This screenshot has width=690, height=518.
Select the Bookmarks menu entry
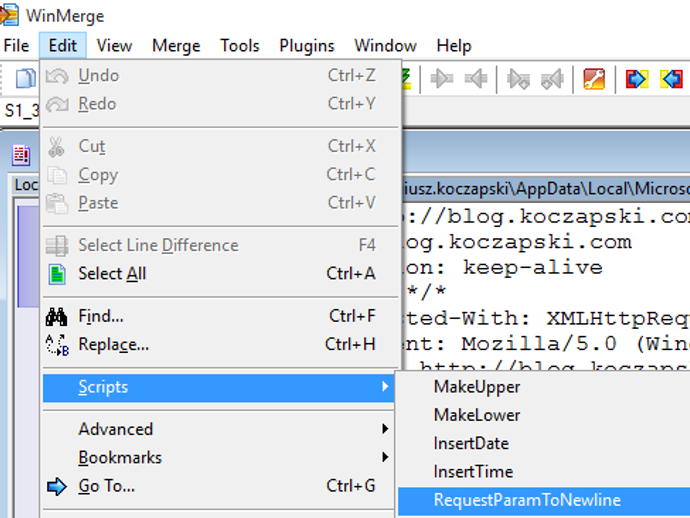218,458
